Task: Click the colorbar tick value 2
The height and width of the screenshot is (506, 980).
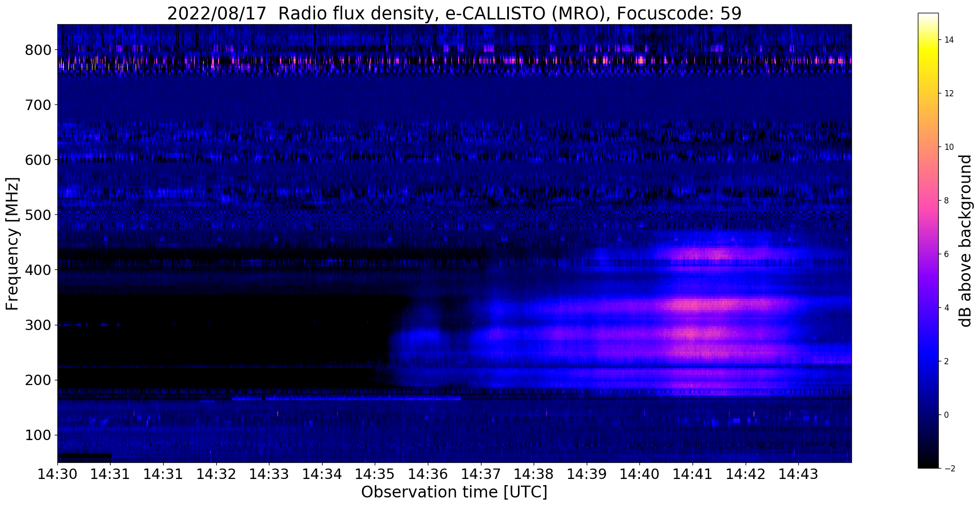Action: point(946,361)
